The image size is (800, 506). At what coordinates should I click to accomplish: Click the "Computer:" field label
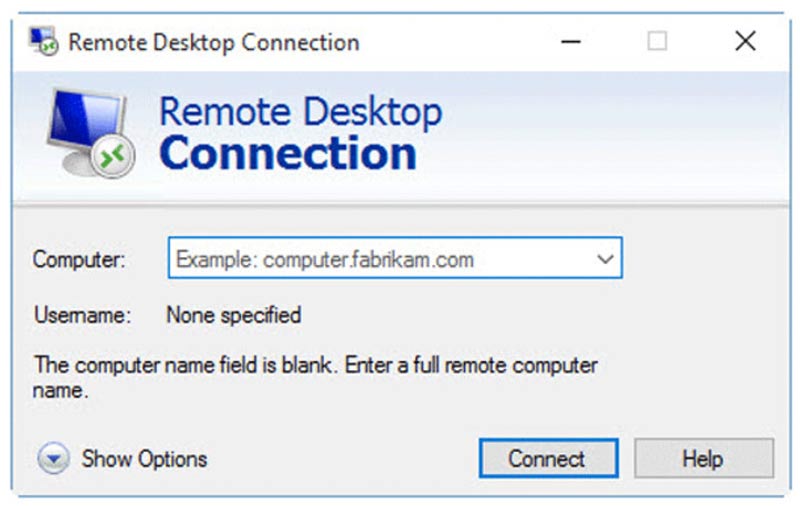(x=79, y=259)
